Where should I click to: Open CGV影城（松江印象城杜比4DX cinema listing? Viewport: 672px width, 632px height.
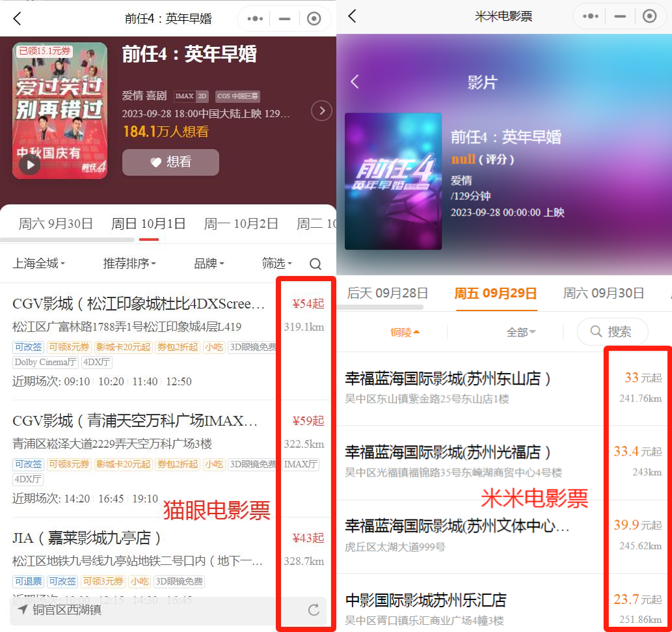pyautogui.click(x=139, y=303)
